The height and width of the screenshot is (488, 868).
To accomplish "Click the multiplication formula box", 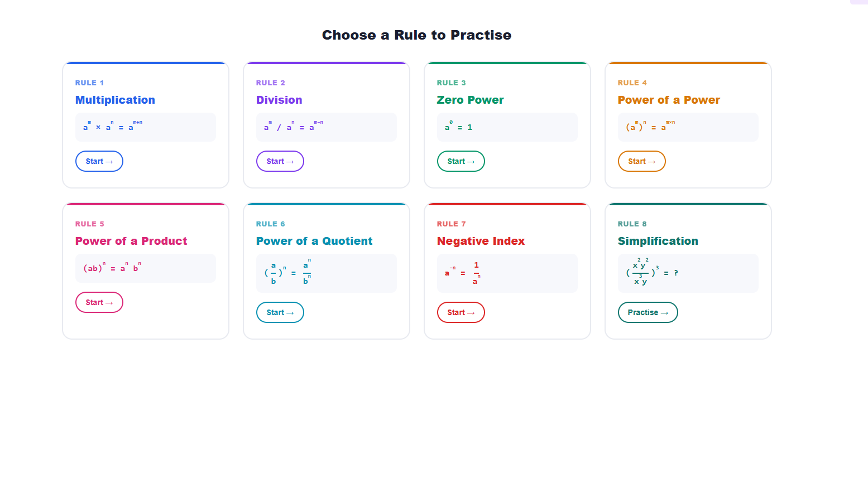I will [145, 127].
